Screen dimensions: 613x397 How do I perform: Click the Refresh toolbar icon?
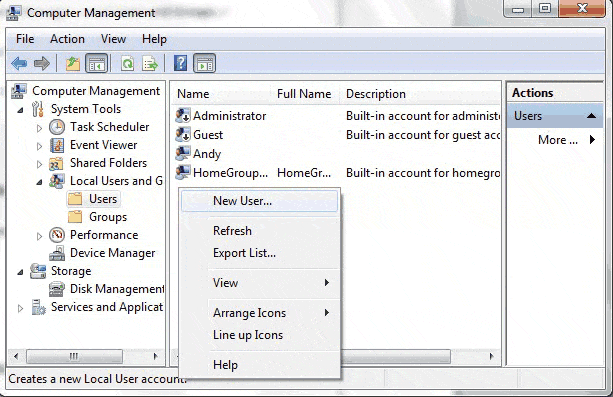[x=127, y=63]
